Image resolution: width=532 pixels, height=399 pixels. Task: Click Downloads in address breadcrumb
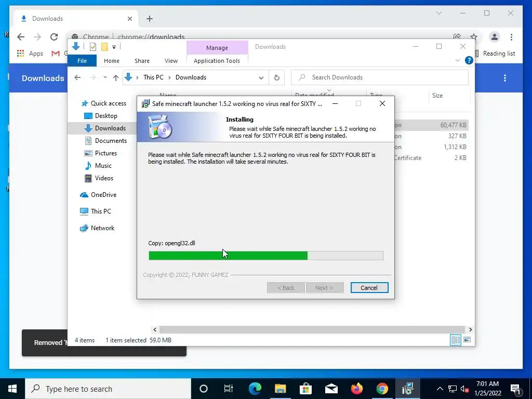click(x=191, y=77)
